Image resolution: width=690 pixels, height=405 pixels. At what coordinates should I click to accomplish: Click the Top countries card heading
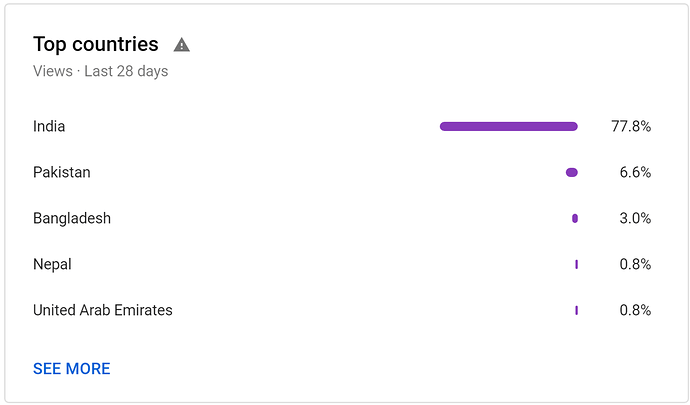point(95,44)
